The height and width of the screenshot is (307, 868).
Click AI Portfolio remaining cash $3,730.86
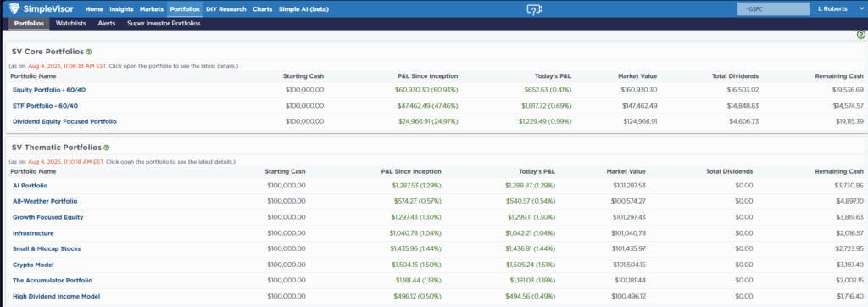click(849, 186)
